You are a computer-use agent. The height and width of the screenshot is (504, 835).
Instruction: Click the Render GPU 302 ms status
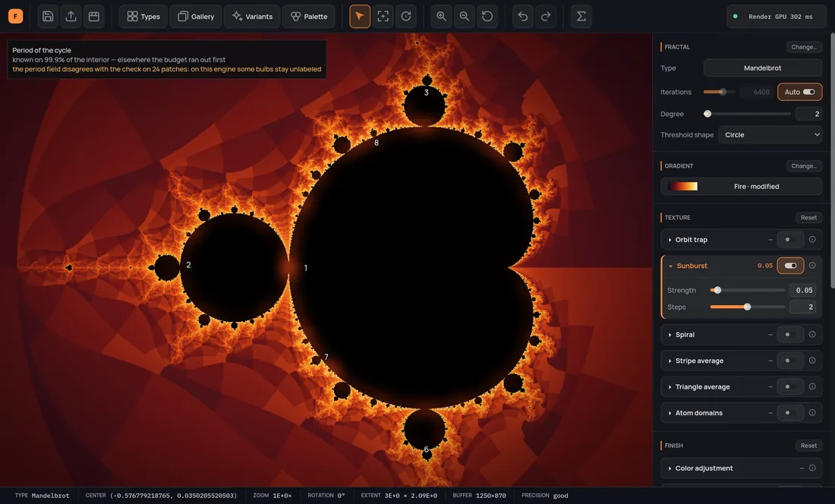click(x=775, y=17)
